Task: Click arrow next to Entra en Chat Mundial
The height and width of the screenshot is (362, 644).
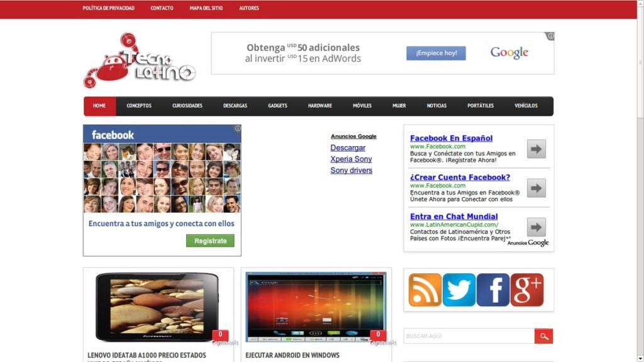Action: (x=536, y=227)
